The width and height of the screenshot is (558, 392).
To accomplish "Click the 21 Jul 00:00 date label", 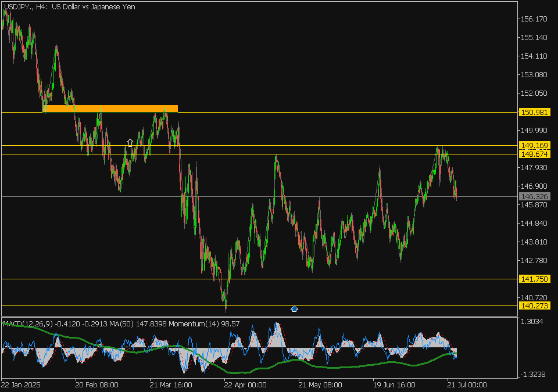I will pos(467,385).
